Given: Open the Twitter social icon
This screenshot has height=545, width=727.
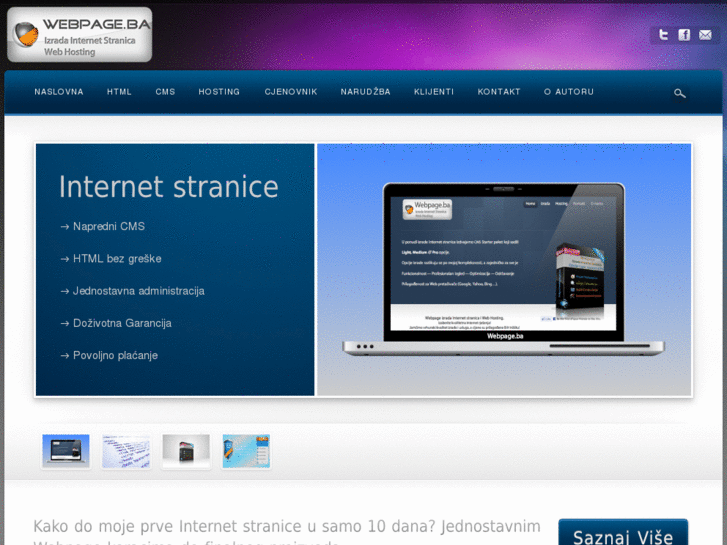Looking at the screenshot, I should 663,35.
